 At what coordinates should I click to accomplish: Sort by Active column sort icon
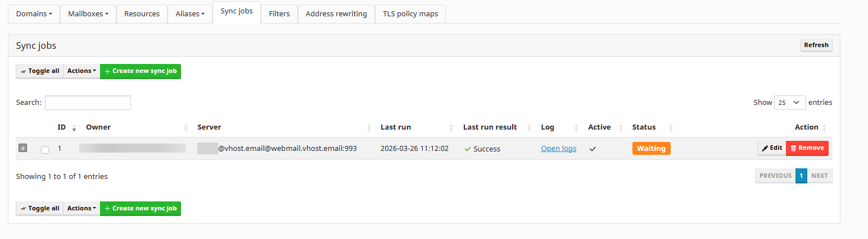pos(621,127)
